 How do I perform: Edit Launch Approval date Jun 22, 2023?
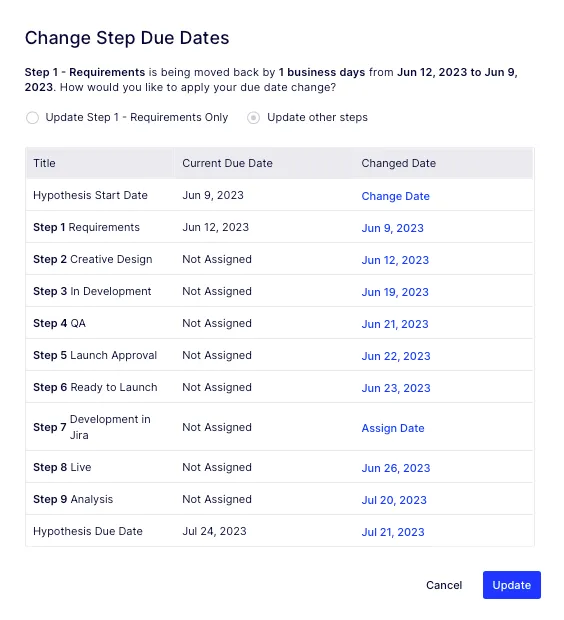tap(396, 356)
